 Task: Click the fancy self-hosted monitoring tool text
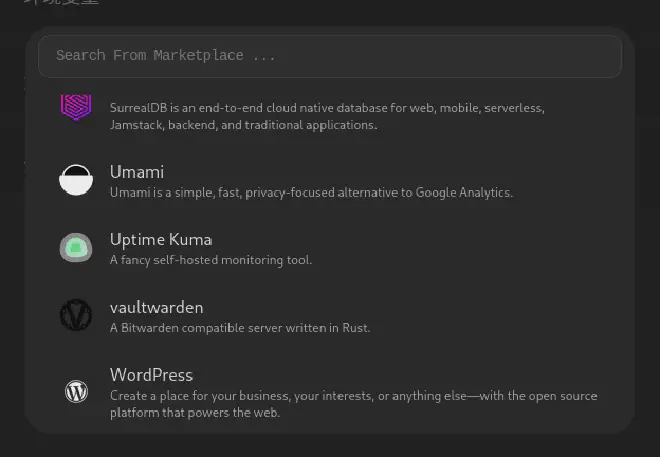[211, 260]
